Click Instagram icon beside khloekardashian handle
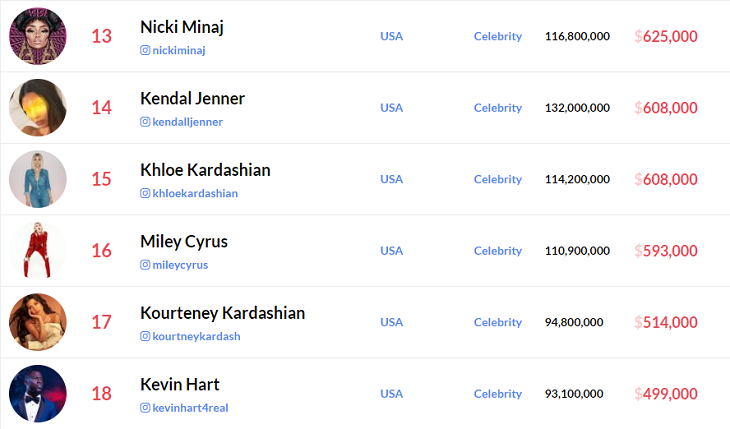730x429 pixels. (145, 193)
